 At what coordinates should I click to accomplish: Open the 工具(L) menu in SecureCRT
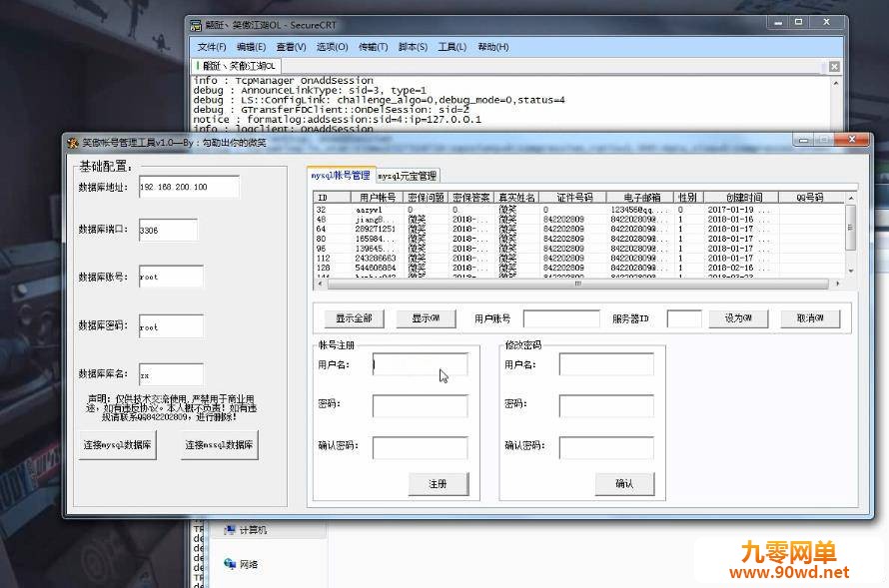click(x=451, y=47)
